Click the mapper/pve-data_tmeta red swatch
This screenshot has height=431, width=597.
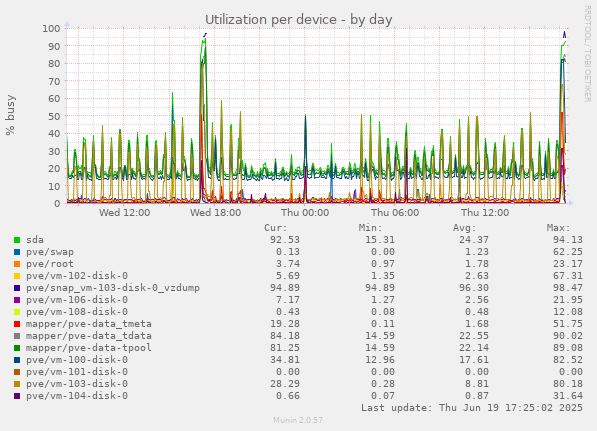pyautogui.click(x=17, y=324)
